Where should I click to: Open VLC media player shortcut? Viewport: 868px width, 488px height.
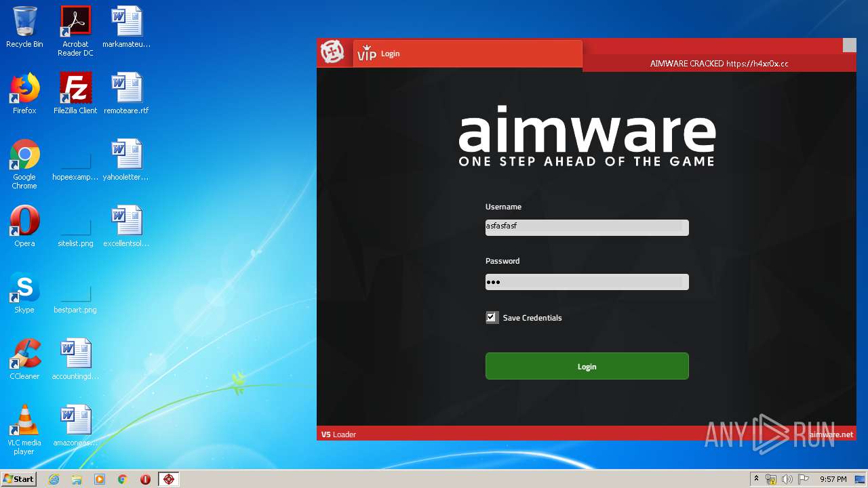click(x=24, y=430)
